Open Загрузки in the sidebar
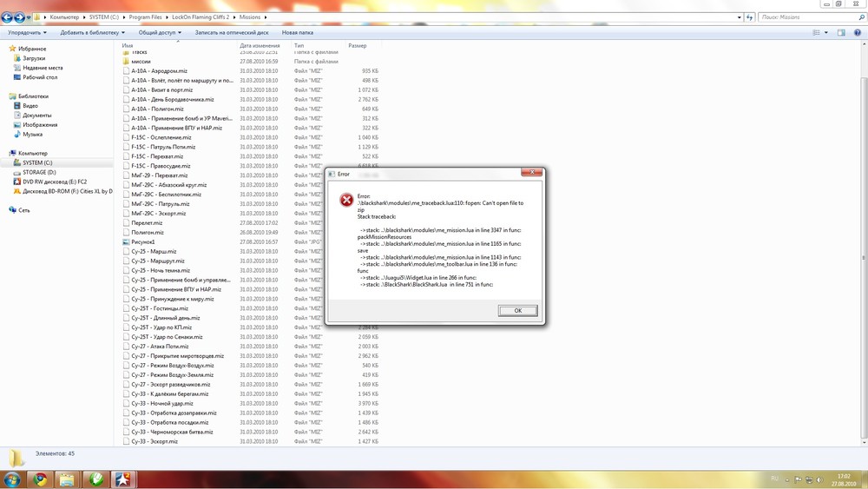The height and width of the screenshot is (489, 868). click(34, 58)
